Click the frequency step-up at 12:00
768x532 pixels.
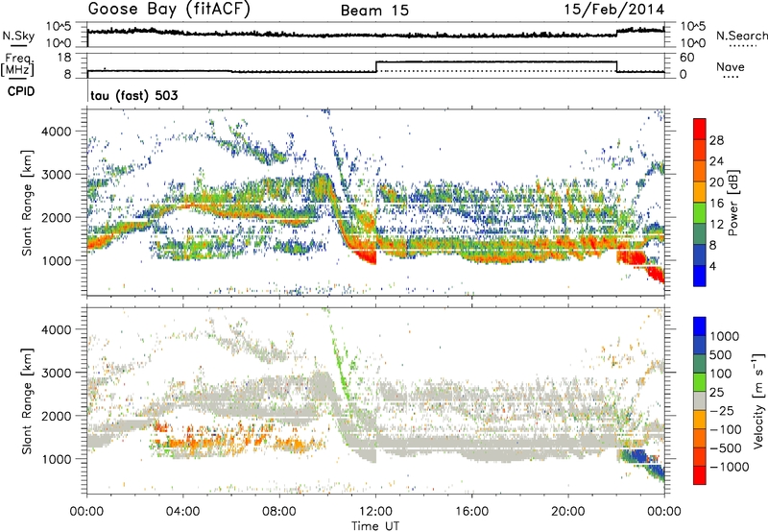click(x=376, y=66)
